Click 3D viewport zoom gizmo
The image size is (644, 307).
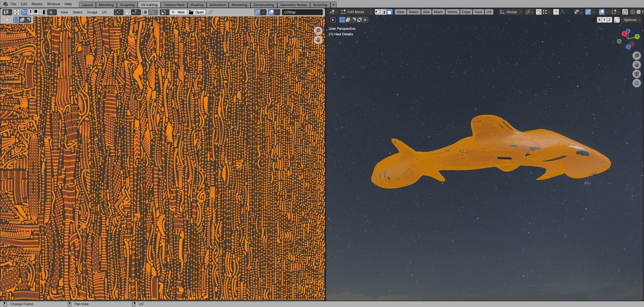[637, 55]
